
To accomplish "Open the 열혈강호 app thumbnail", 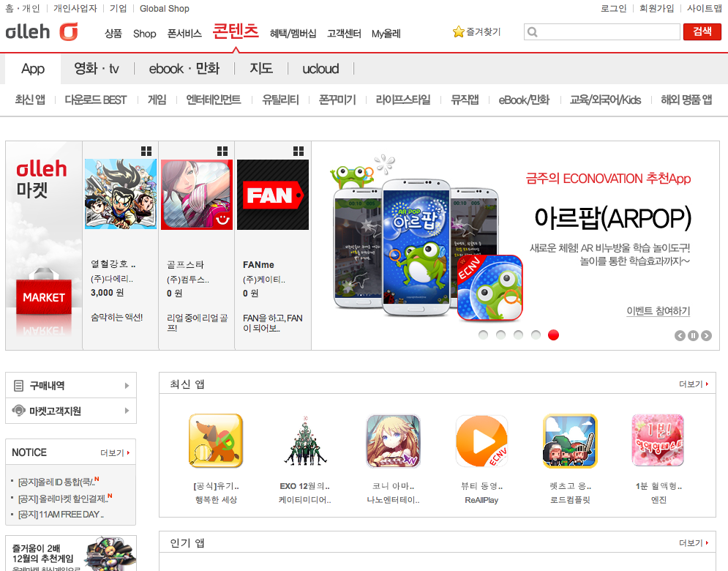I will coord(121,194).
